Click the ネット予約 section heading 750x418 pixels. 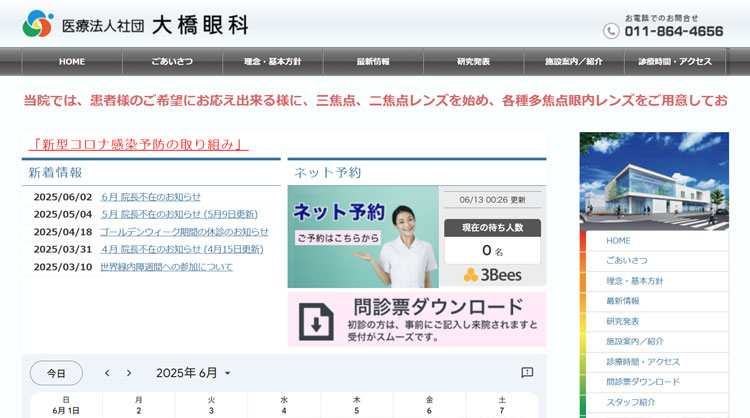(x=327, y=173)
